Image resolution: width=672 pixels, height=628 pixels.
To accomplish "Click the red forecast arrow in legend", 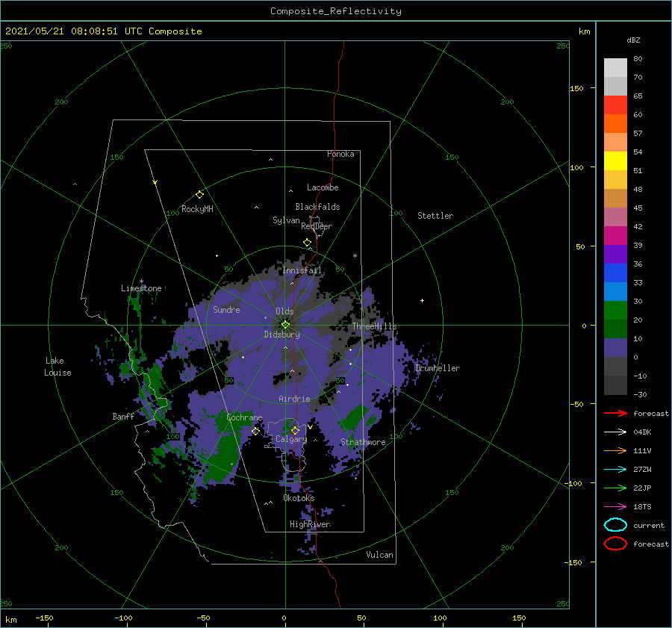I will click(x=615, y=413).
